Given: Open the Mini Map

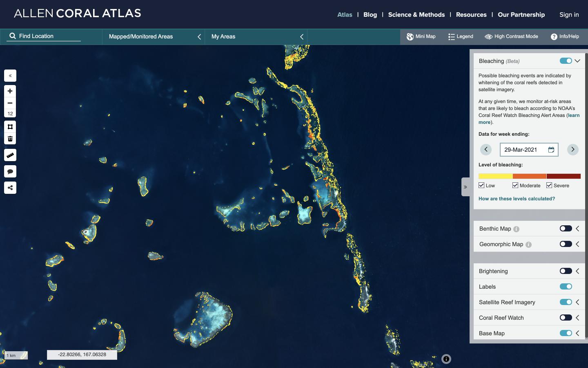Looking at the screenshot, I should [x=421, y=36].
